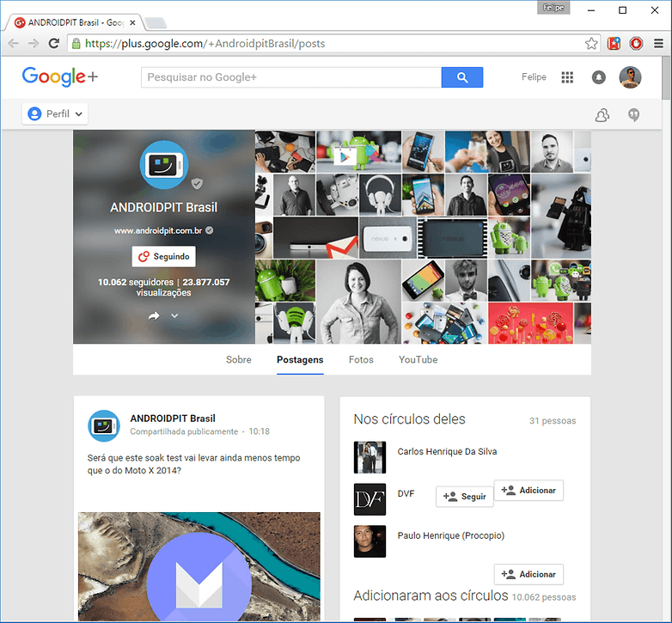Toggle the Seguindo follow button
This screenshot has height=623, width=672.
164,256
